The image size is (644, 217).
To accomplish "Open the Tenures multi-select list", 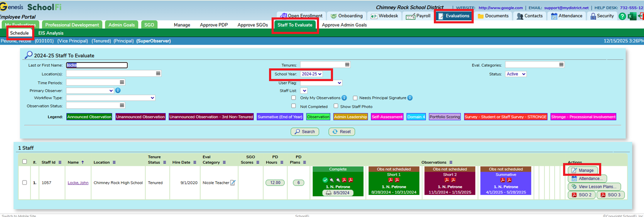I will pyautogui.click(x=325, y=65).
